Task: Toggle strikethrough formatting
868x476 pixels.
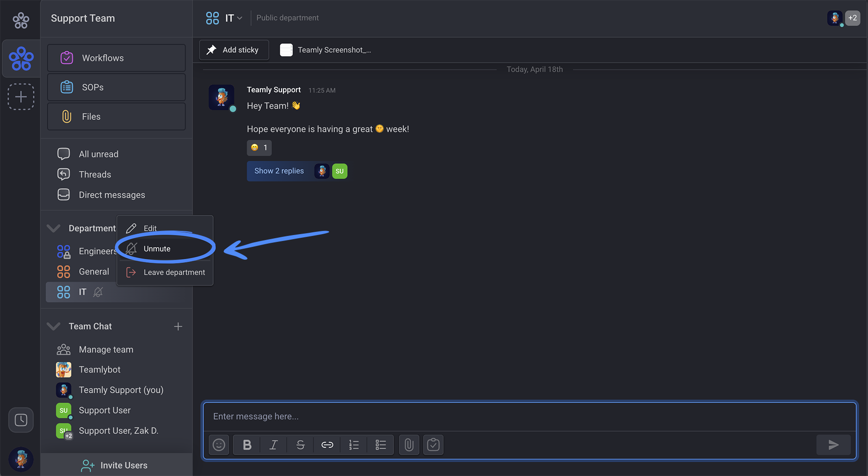Action: coord(300,445)
